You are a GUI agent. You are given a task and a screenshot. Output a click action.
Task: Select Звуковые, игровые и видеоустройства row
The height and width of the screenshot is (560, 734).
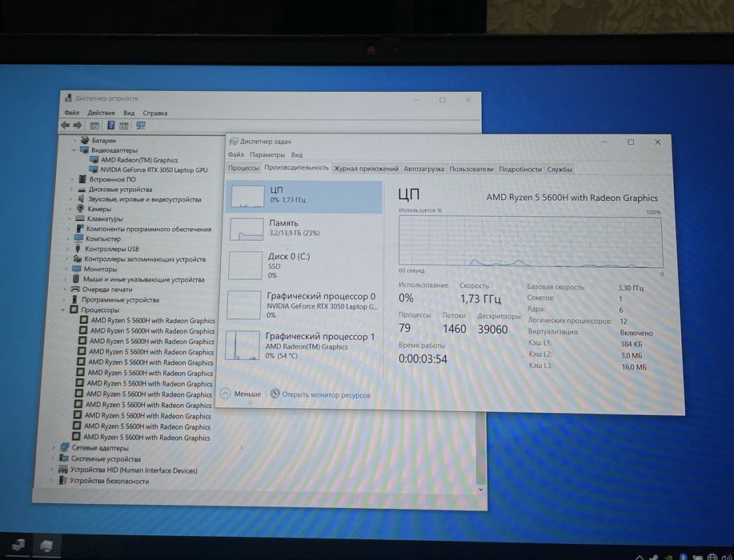point(144,199)
